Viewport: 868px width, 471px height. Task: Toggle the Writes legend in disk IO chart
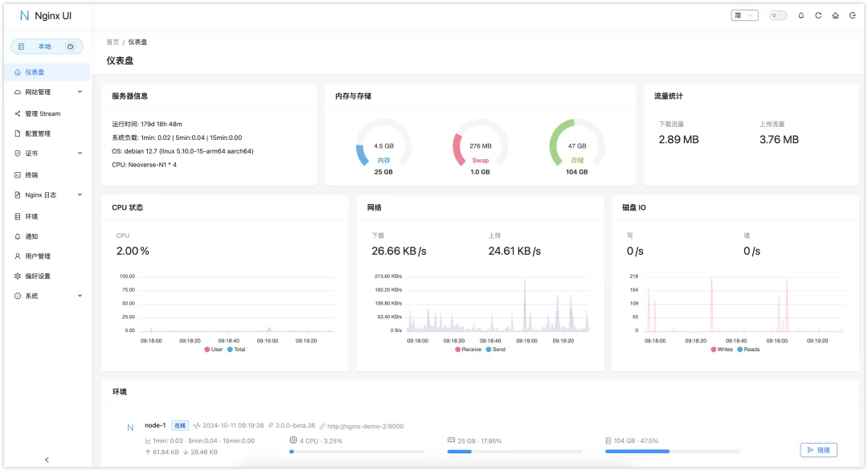(722, 350)
